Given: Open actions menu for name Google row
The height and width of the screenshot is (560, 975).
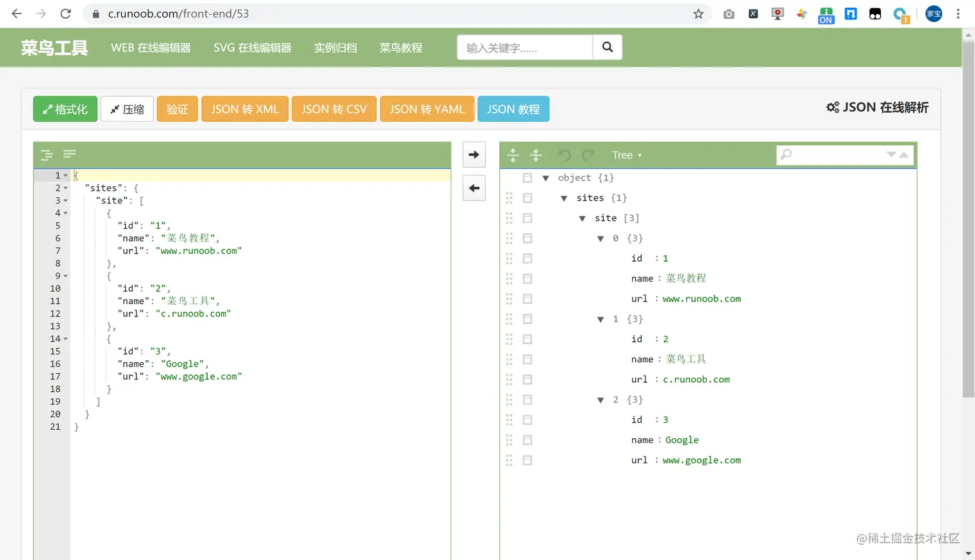Looking at the screenshot, I should tap(527, 440).
